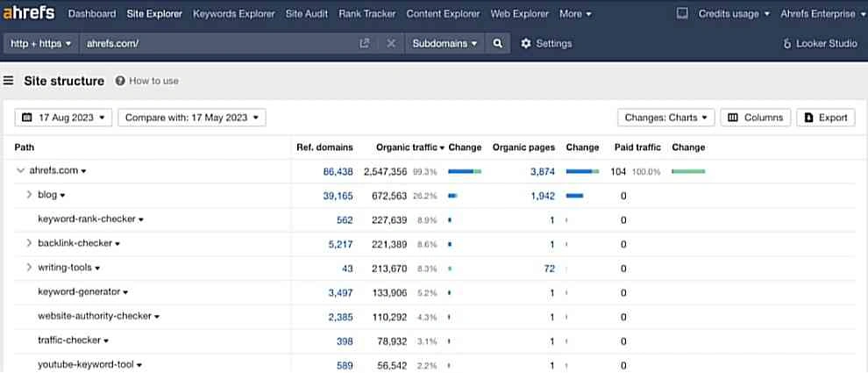Run search with the magnifier icon
The height and width of the screenshot is (373, 868).
pyautogui.click(x=498, y=43)
